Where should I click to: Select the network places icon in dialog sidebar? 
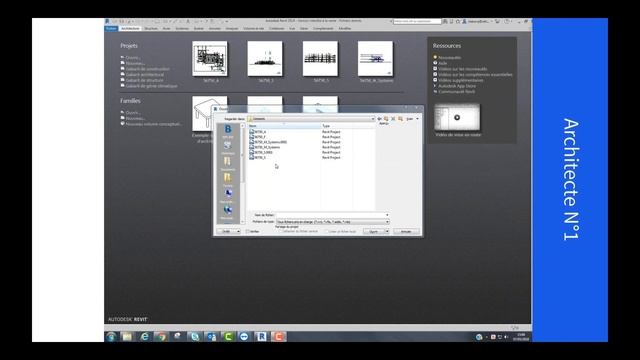[228, 211]
